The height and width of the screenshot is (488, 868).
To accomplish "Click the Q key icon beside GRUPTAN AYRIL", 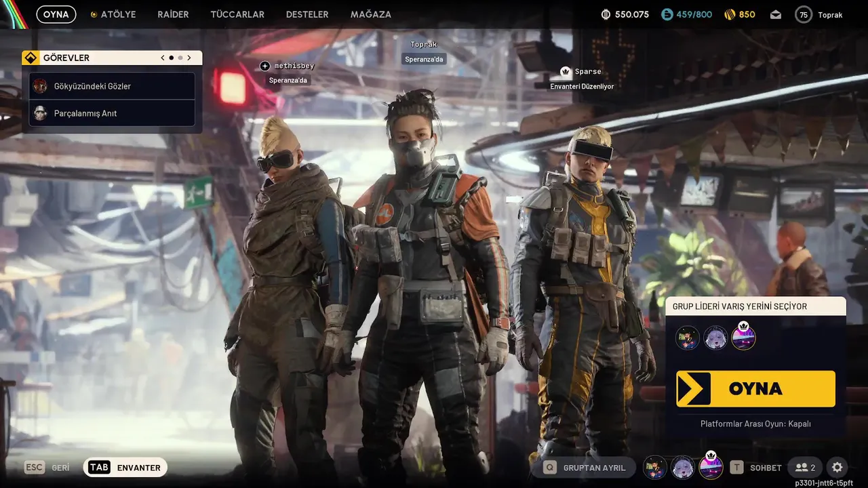I will pos(550,468).
